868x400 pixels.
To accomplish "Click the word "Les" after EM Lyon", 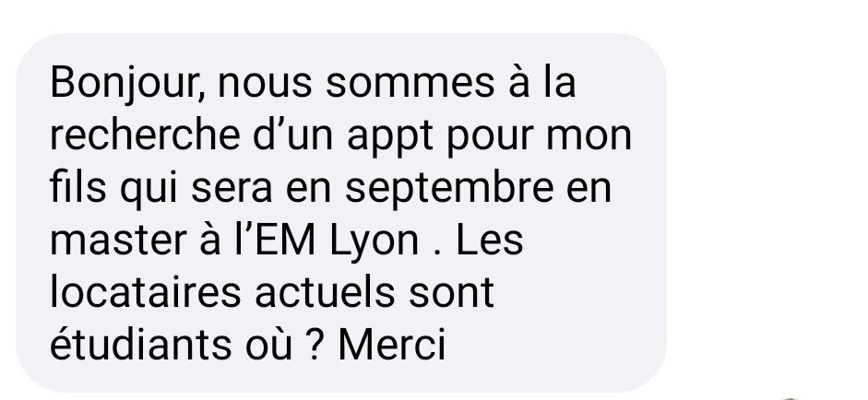I will (490, 241).
